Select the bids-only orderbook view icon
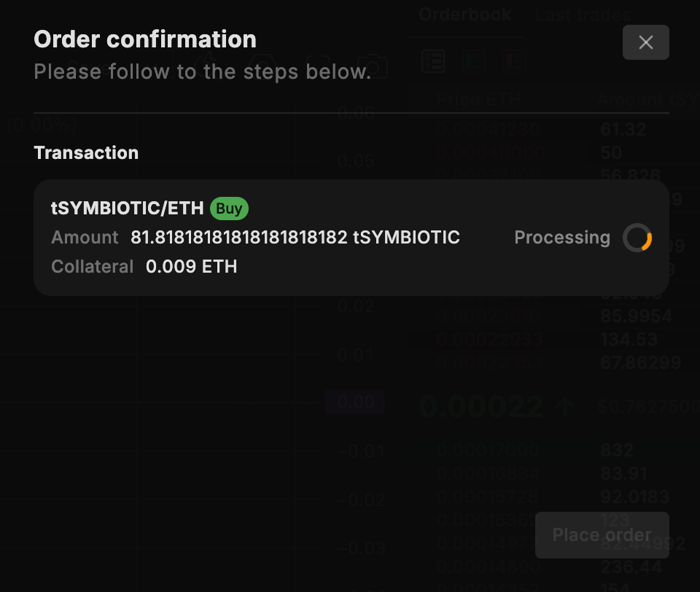The image size is (700, 592). coord(474,61)
